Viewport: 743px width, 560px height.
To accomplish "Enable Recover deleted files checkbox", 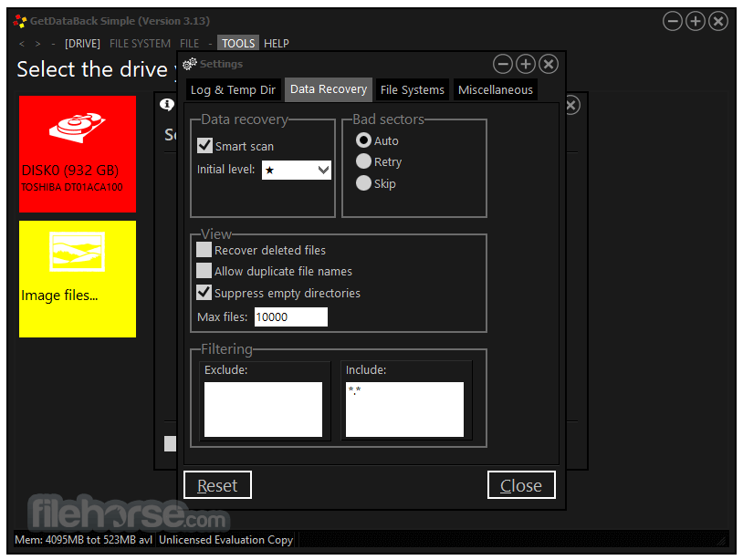I will tap(204, 250).
